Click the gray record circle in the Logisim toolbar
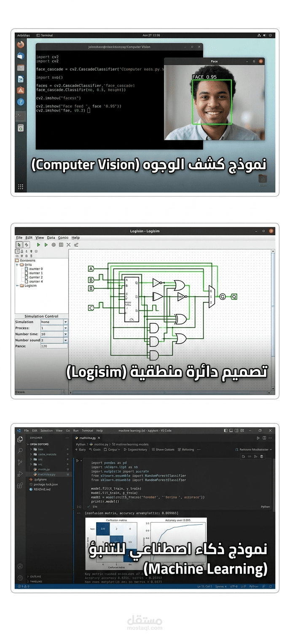Viewport: 290px width, 644px height. pyautogui.click(x=54, y=244)
